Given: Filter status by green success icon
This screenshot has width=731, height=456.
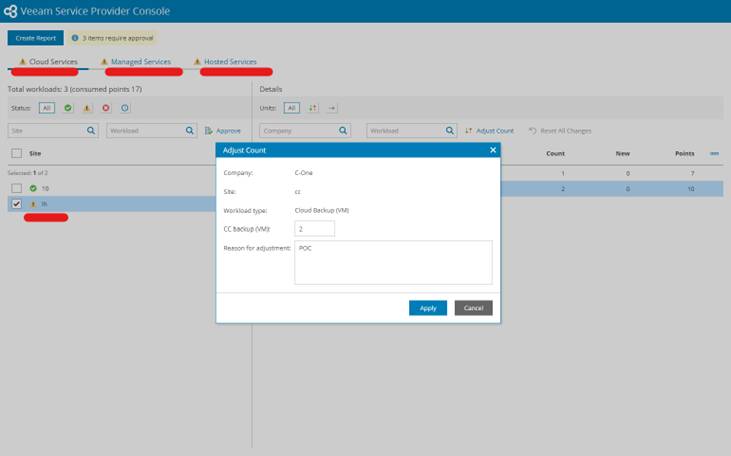Looking at the screenshot, I should tap(68, 108).
